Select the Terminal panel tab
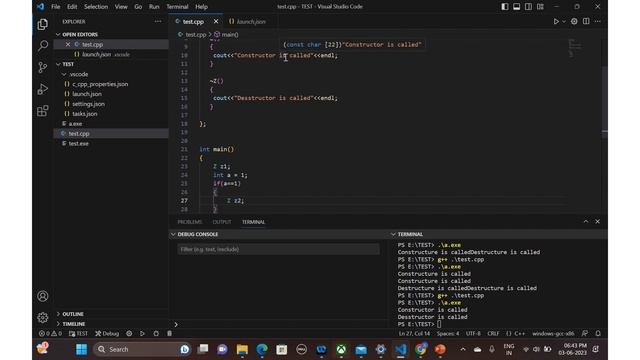Image resolution: width=640 pixels, height=360 pixels. (253, 222)
